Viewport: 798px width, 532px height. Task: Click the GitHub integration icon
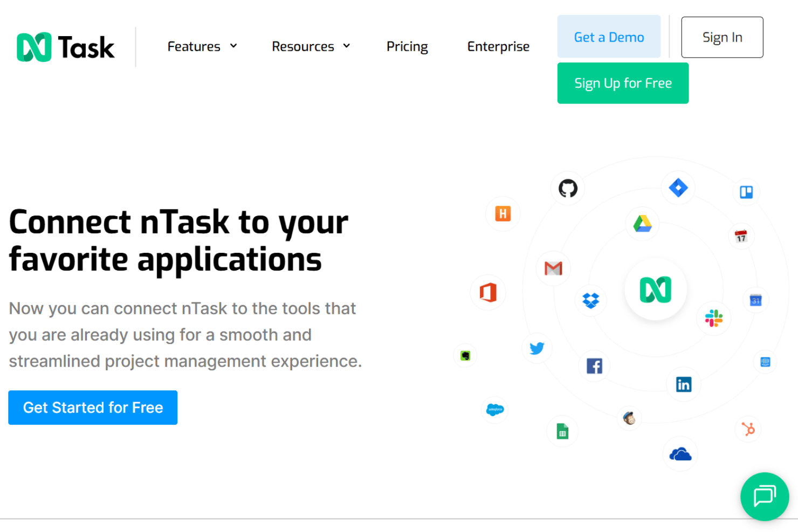pos(568,188)
